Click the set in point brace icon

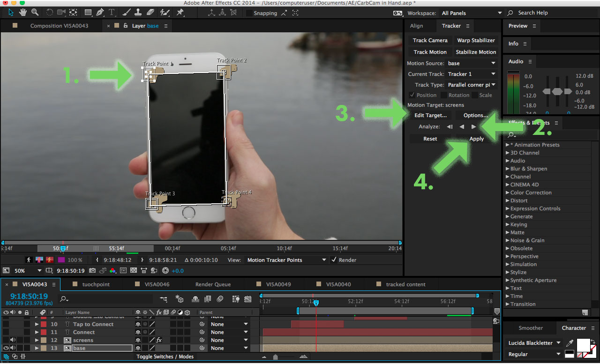point(97,260)
